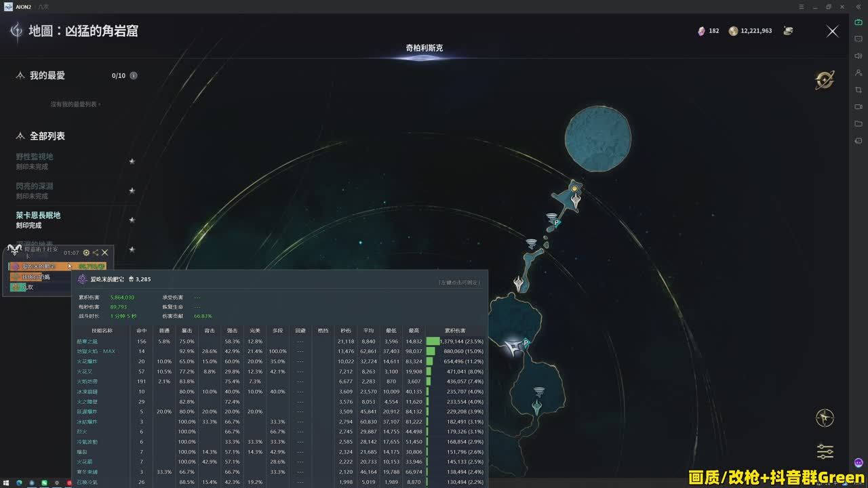Viewport: 868px width, 488px height.
Task: Sort table by 技能名称 column
Action: pyautogui.click(x=101, y=331)
